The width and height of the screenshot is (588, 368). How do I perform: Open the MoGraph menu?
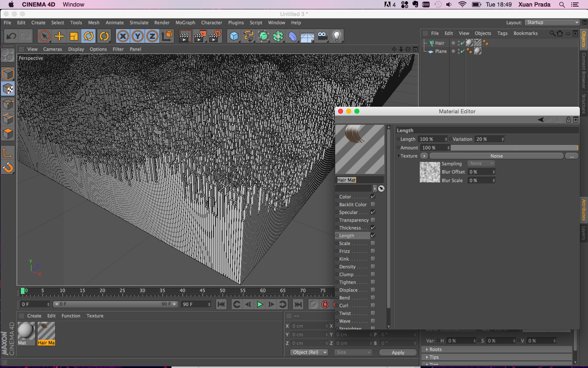(185, 23)
